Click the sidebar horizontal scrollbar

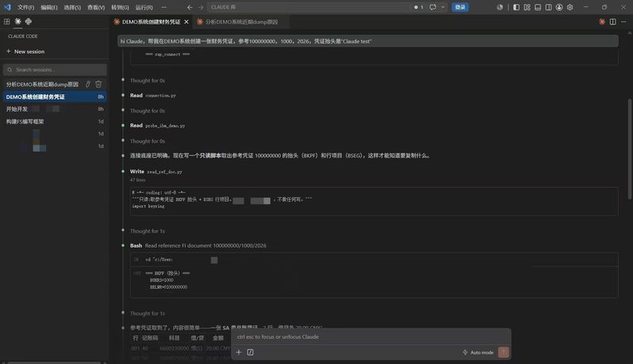(x=54, y=362)
